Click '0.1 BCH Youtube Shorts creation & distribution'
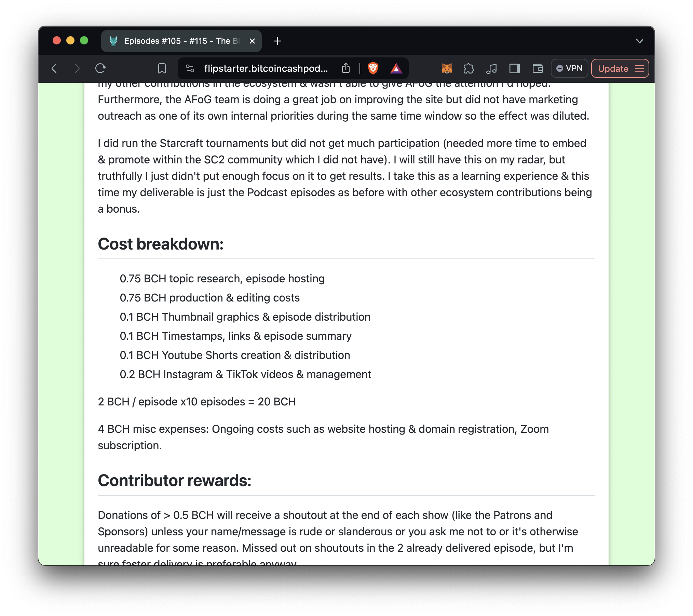This screenshot has width=693, height=616. click(x=235, y=355)
